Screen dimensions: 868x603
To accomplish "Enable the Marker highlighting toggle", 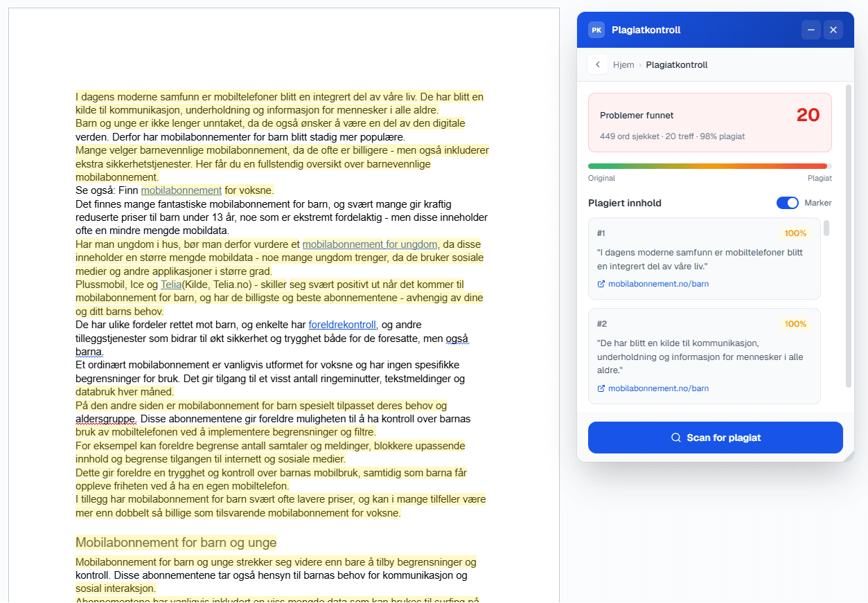I will coord(788,203).
